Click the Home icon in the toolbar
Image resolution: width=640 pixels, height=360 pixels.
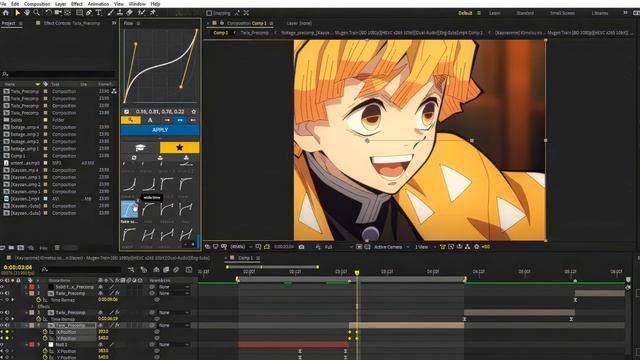6,13
